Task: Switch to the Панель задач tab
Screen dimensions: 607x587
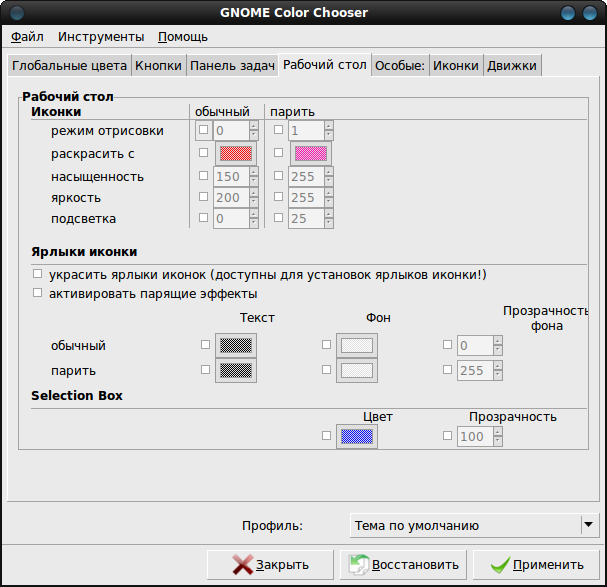Action: [x=232, y=65]
